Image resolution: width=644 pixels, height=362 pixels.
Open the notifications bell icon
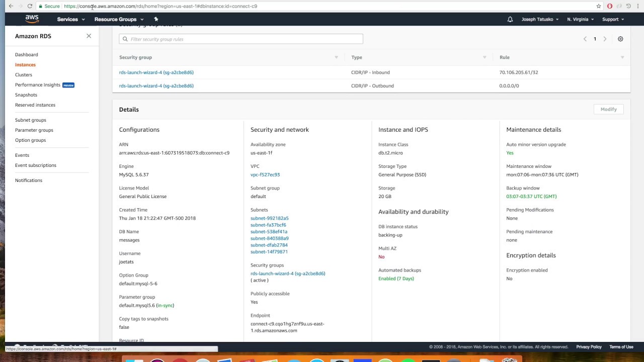coord(510,19)
